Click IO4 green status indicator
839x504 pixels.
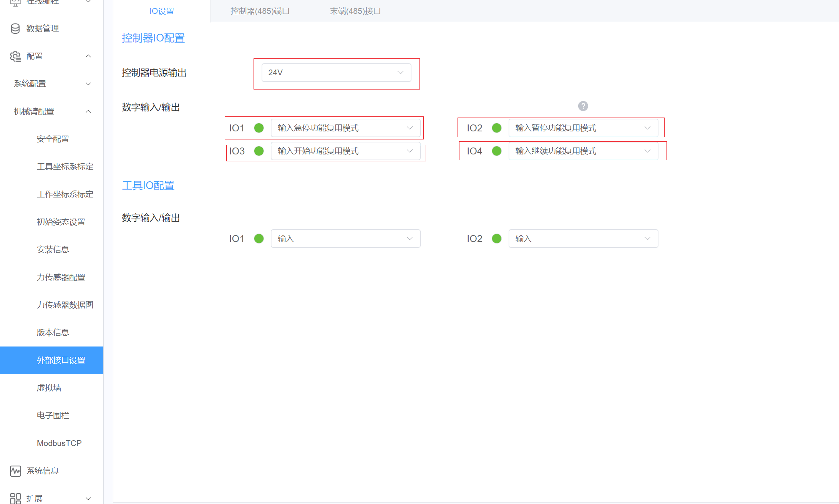point(497,151)
